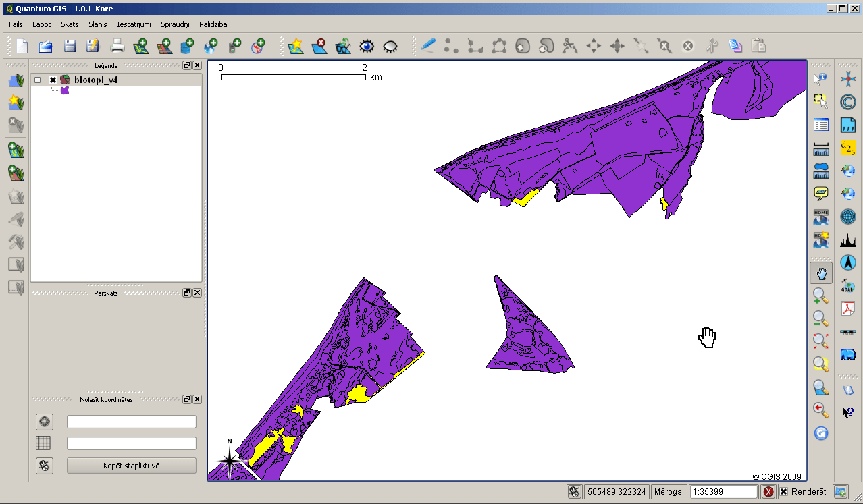Toggle visibility checkbox of biotopi_v4 layer
Screen dimensions: 863x504
pos(53,80)
